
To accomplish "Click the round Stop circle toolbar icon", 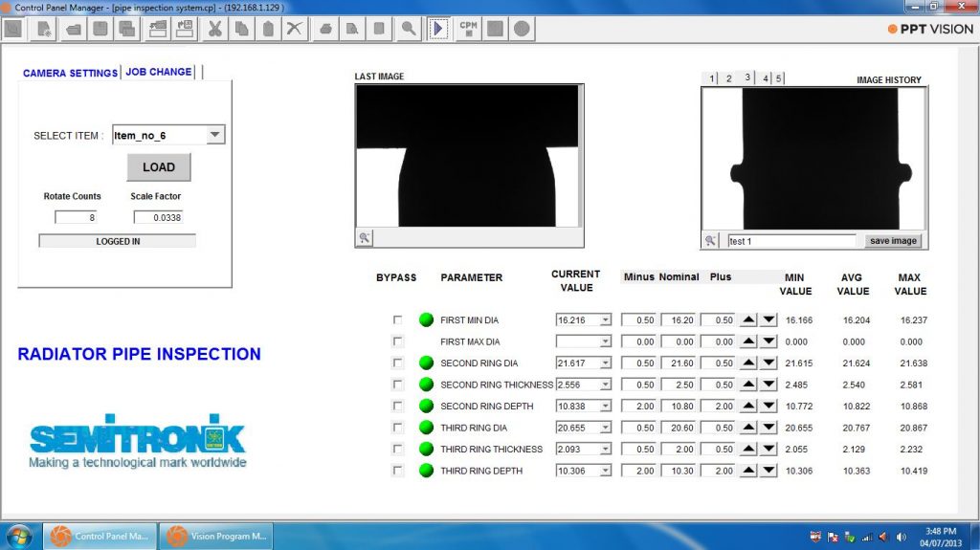I will [x=522, y=29].
